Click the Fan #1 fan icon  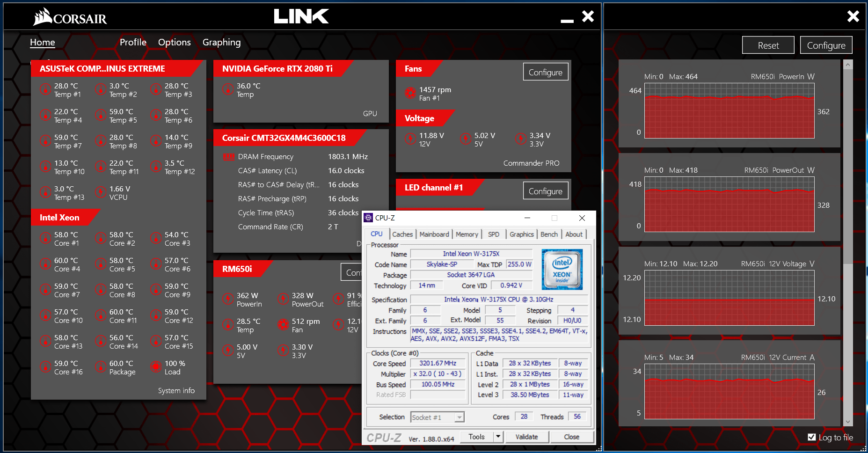point(410,93)
